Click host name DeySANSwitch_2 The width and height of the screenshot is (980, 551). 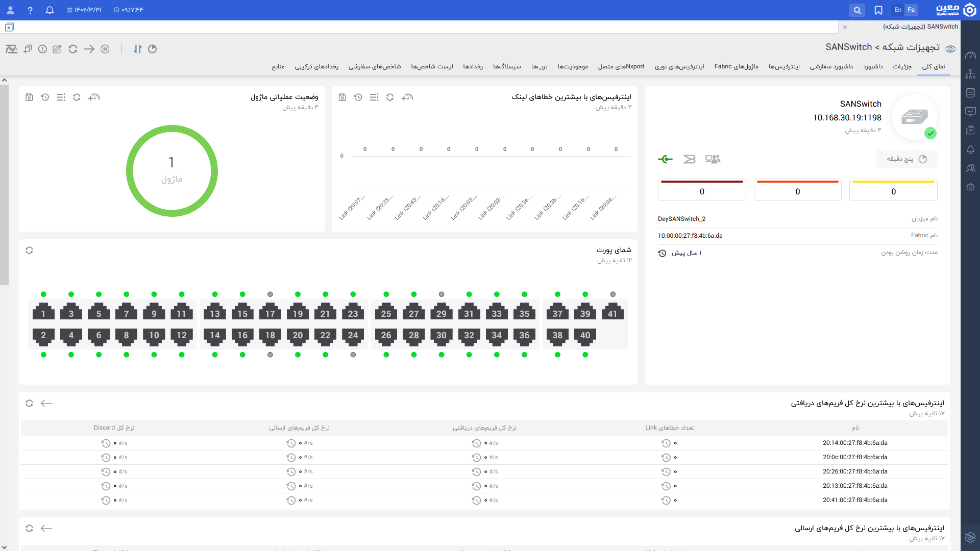(x=681, y=219)
